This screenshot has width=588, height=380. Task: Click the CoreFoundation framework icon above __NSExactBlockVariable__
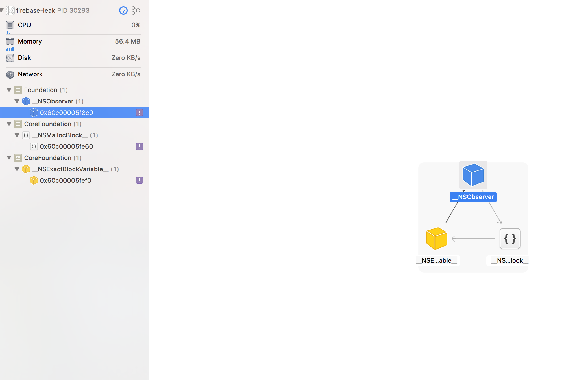[x=18, y=158]
